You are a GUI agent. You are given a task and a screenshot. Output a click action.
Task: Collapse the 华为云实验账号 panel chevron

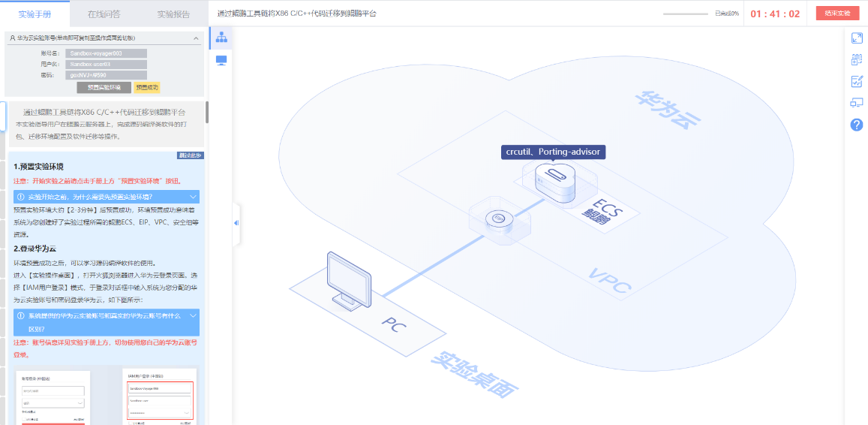point(196,38)
